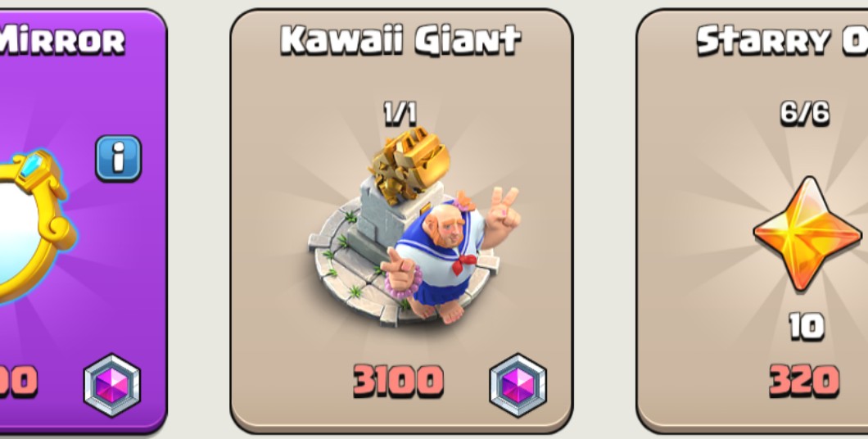The height and width of the screenshot is (439, 868).
Task: Select the 3100 price on Kawaii Giant
Action: click(x=399, y=381)
